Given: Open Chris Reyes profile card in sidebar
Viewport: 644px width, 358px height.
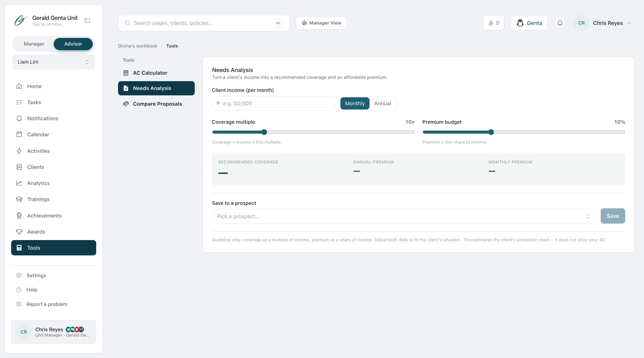Looking at the screenshot, I should (x=53, y=332).
